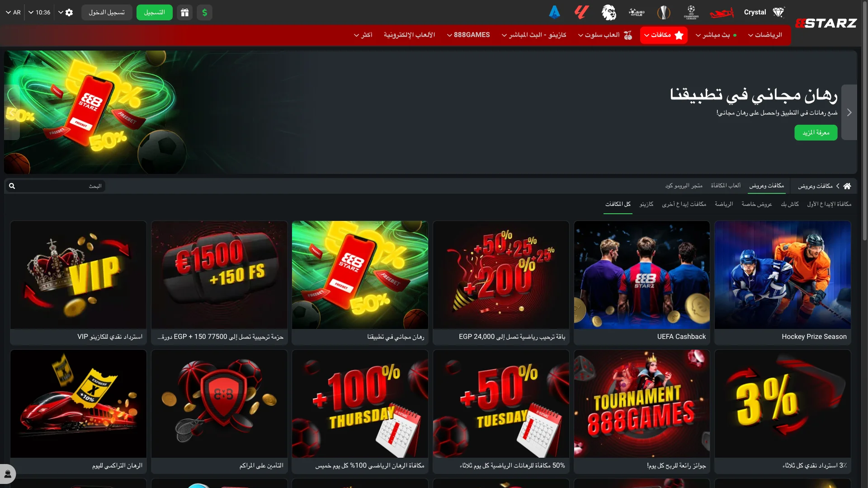The height and width of the screenshot is (488, 868).
Task: Click into the البحث search field
Action: [56, 186]
